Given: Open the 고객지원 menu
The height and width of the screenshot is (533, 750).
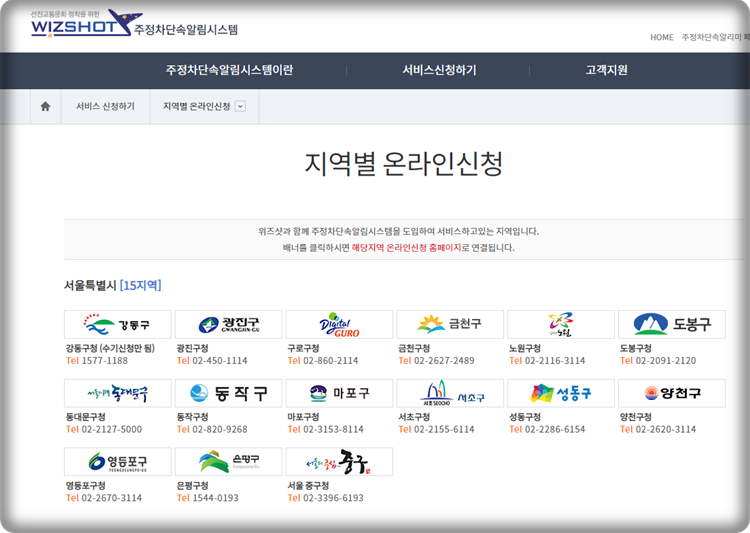Looking at the screenshot, I should pyautogui.click(x=607, y=70).
